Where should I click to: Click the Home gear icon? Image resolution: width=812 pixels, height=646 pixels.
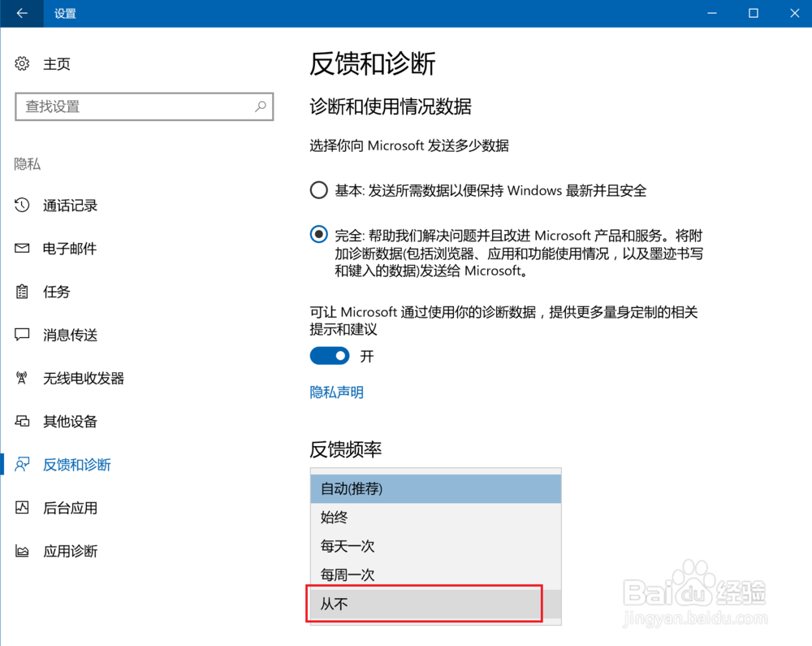pos(22,63)
